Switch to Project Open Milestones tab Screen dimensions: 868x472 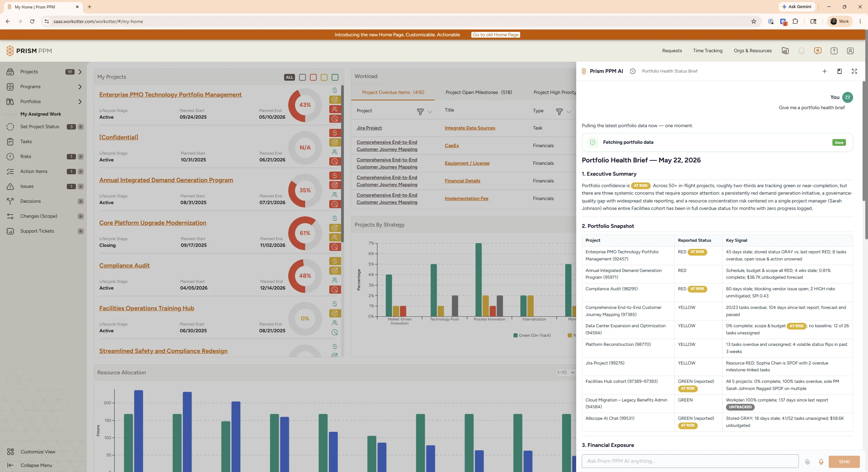[479, 92]
